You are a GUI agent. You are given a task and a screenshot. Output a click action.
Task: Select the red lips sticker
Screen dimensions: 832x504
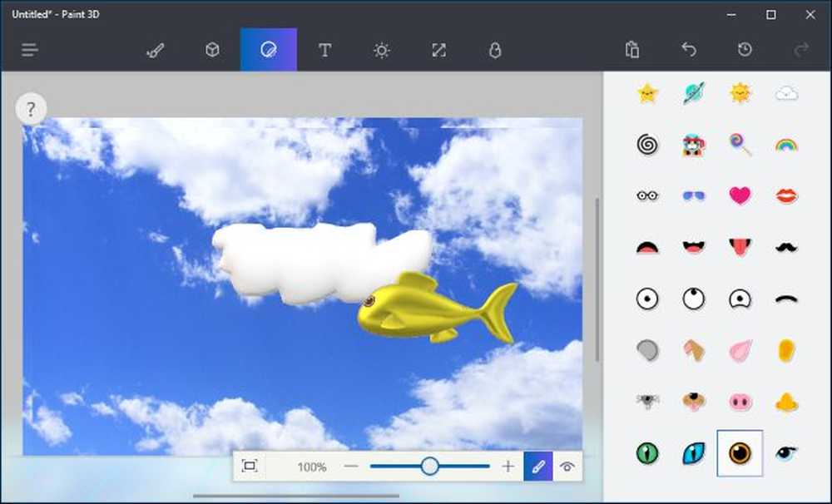pos(786,195)
